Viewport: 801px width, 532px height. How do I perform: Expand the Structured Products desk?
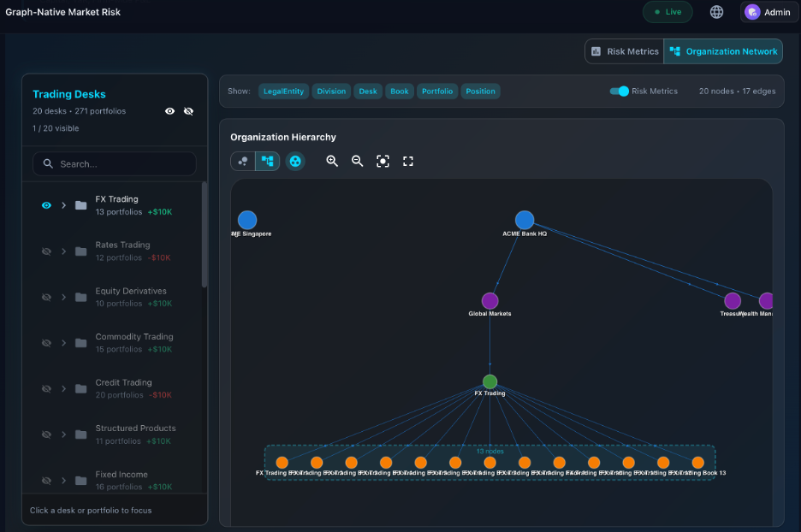click(x=62, y=434)
